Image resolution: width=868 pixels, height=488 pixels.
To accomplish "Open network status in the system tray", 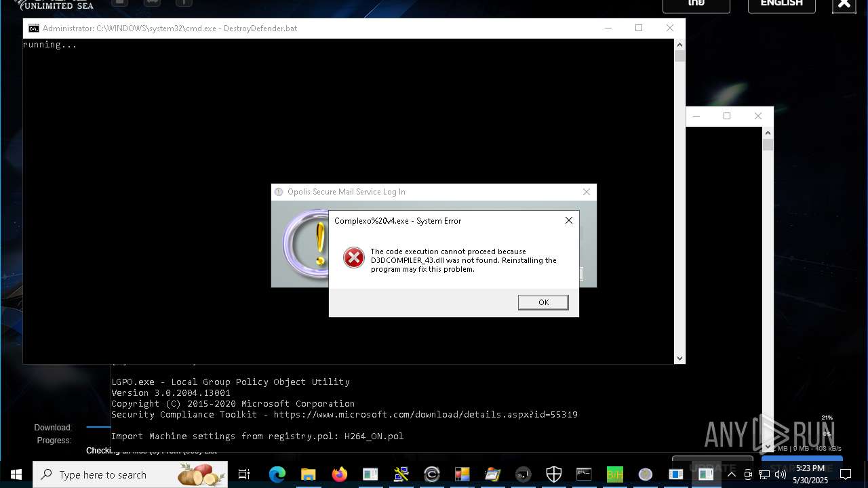I will (764, 474).
